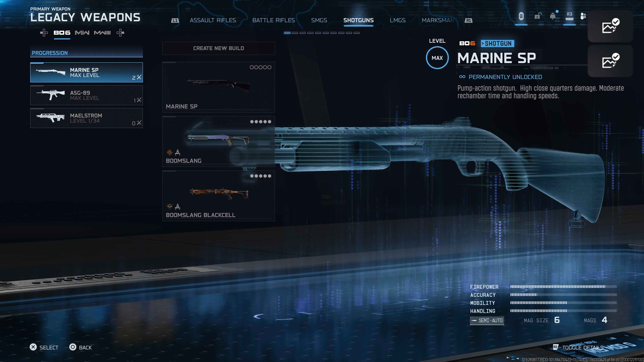The height and width of the screenshot is (362, 644).
Task: Click the Accuracy stat bar
Action: pos(563,295)
